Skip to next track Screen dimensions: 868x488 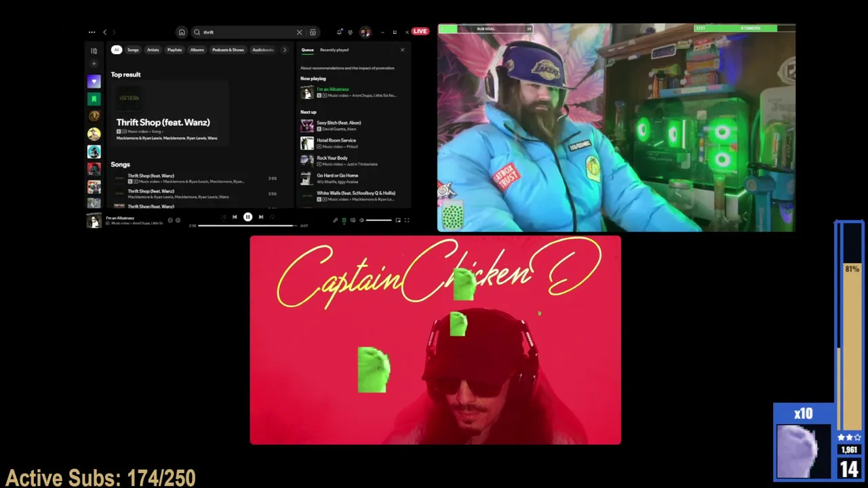(261, 217)
